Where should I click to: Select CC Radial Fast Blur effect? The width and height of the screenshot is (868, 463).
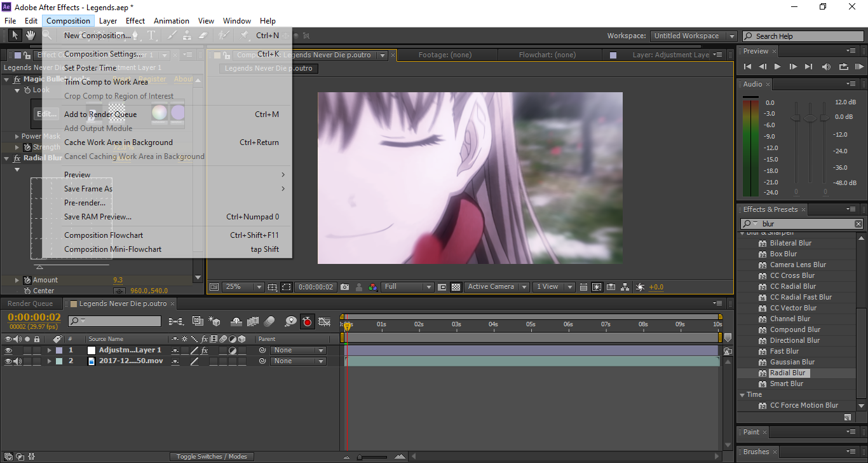801,297
